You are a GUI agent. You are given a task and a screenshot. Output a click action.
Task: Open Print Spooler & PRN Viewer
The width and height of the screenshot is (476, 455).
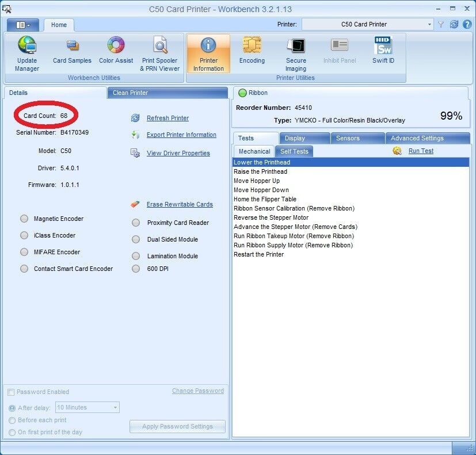pos(159,54)
